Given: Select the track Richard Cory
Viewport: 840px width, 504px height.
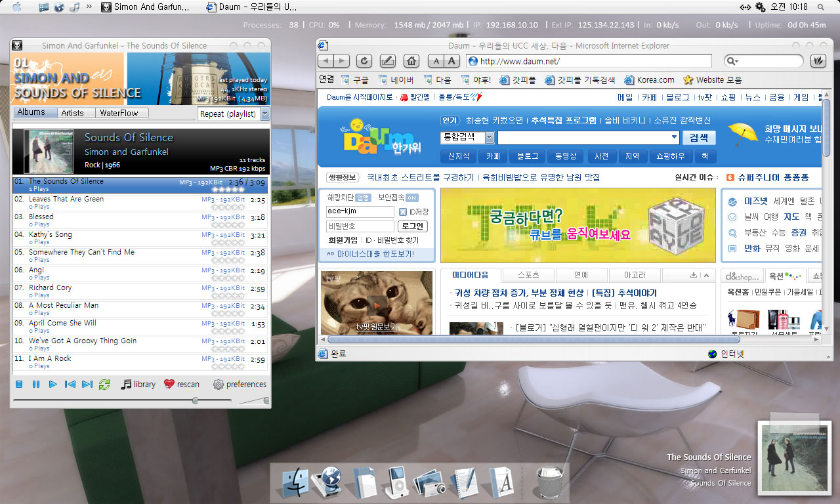Looking at the screenshot, I should pos(140,291).
